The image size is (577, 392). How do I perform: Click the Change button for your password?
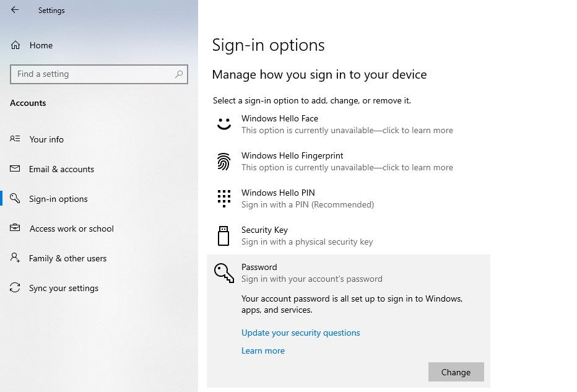coord(456,372)
